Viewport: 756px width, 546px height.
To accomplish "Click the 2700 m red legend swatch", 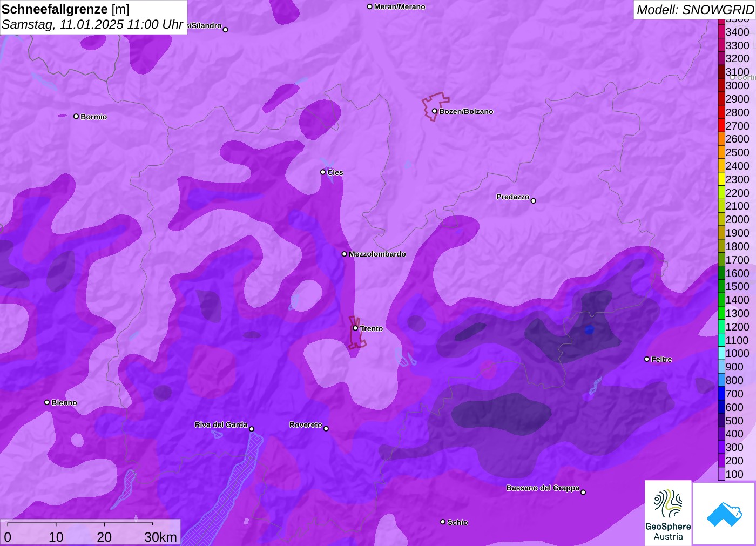I will click(721, 126).
